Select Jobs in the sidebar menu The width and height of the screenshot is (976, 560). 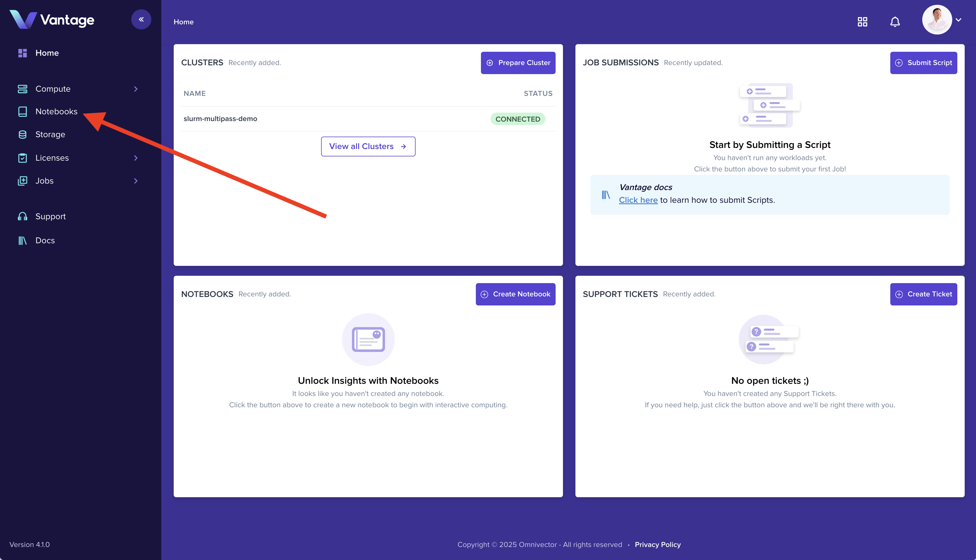point(45,181)
